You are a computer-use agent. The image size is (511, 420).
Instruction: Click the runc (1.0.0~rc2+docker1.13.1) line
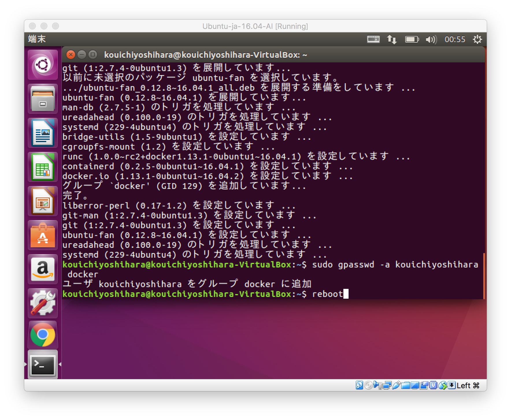(236, 156)
